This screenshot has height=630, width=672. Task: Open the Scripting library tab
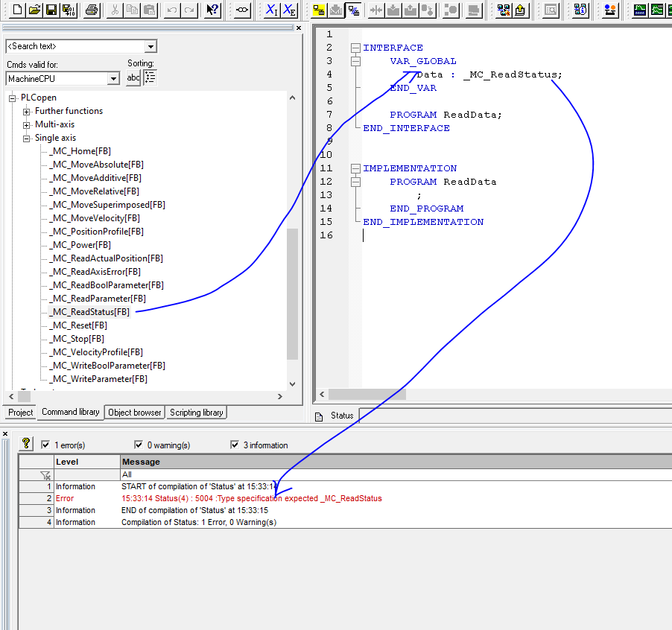tap(196, 413)
